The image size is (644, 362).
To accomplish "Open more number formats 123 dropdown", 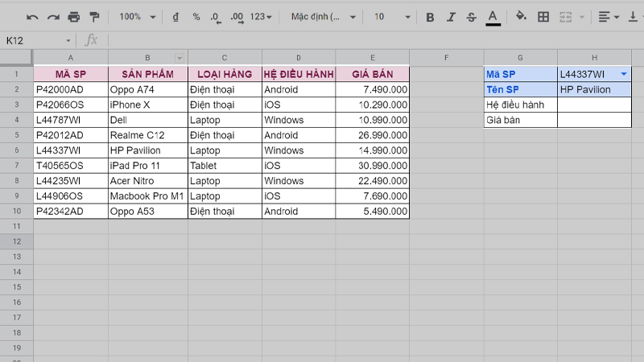I will (x=261, y=17).
